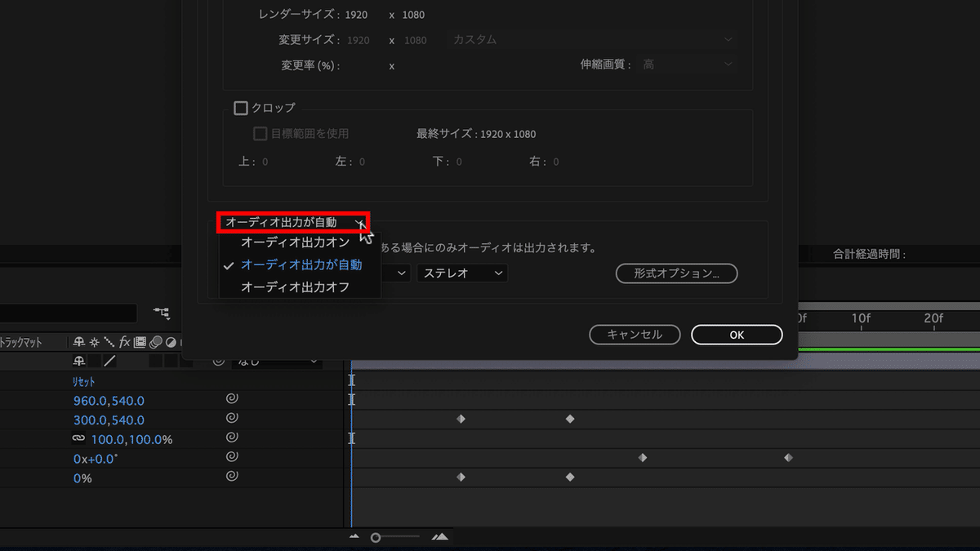
Task: Click the Frame Blending film strip icon
Action: tap(140, 341)
